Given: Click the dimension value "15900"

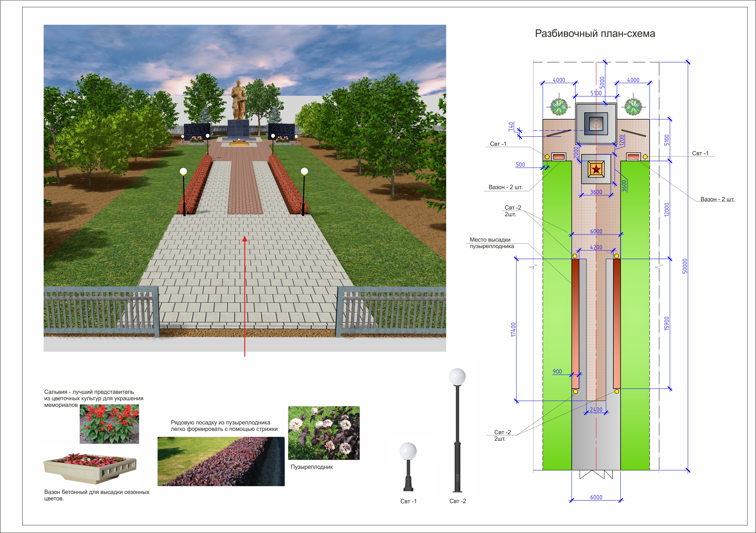Looking at the screenshot, I should coord(667,324).
